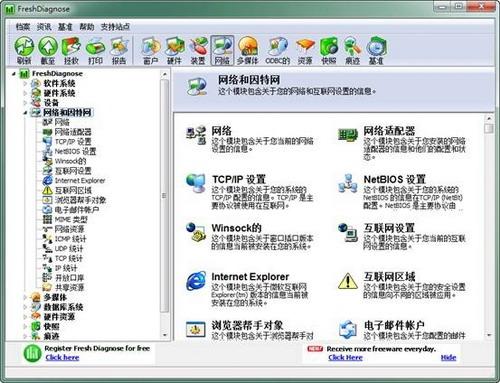
Task: Select 网络适配器 in the left tree
Action: [x=73, y=132]
